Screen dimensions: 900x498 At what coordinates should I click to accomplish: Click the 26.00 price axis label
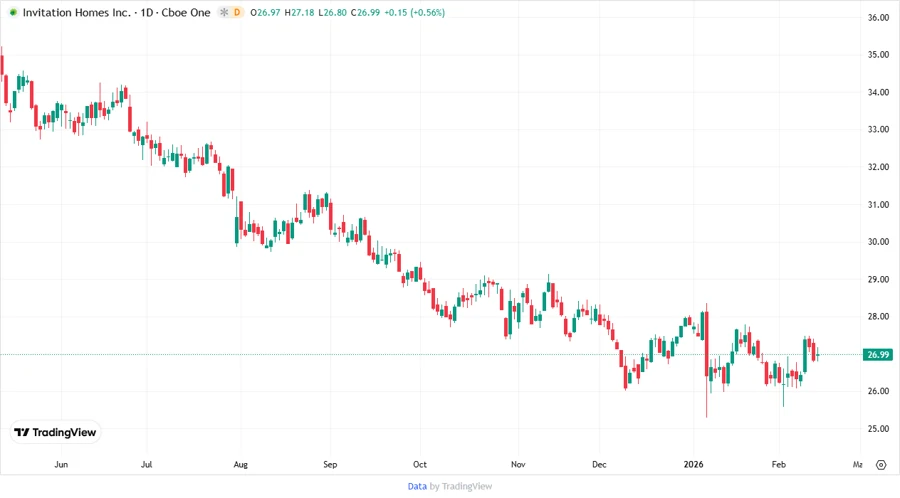[x=878, y=391]
